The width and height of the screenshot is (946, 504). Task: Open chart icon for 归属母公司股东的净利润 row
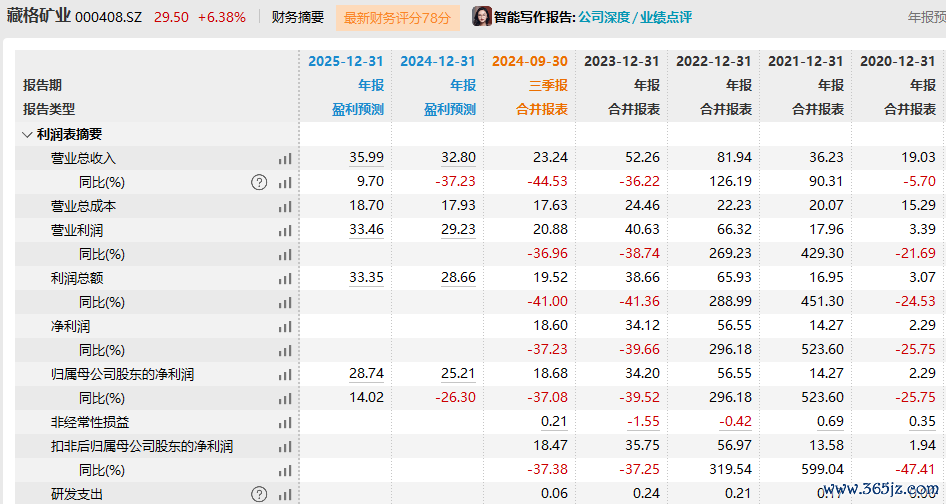coord(285,375)
